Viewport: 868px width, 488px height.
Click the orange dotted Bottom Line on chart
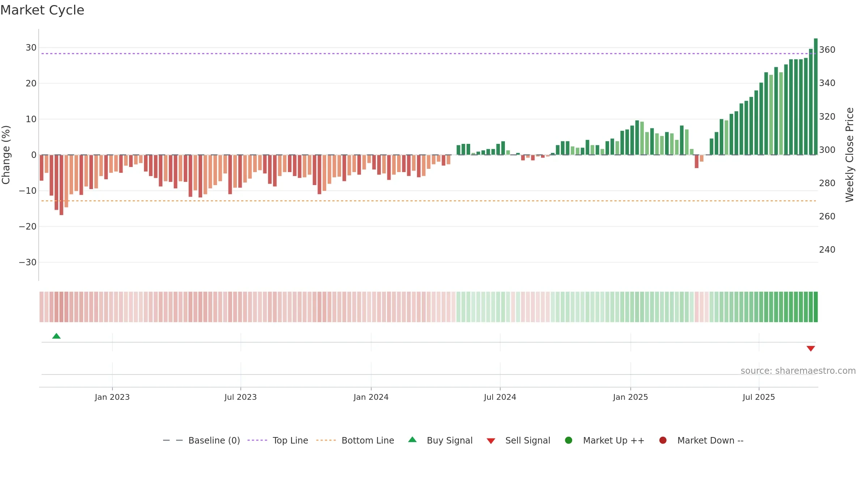point(429,201)
